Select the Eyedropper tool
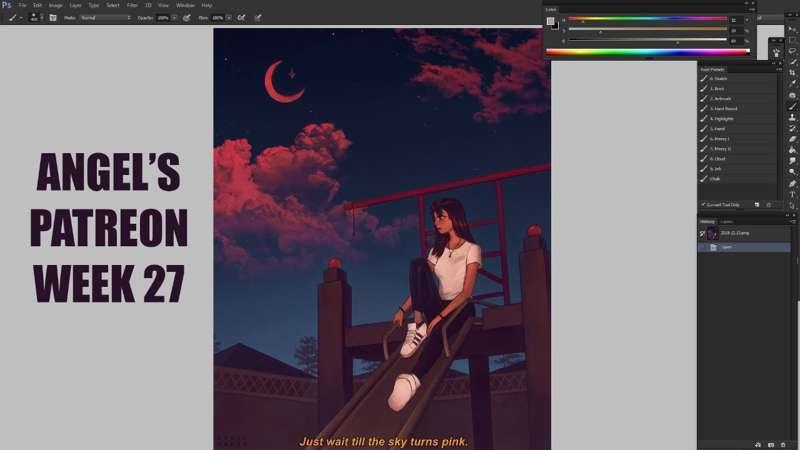This screenshot has height=450, width=800. click(x=792, y=84)
